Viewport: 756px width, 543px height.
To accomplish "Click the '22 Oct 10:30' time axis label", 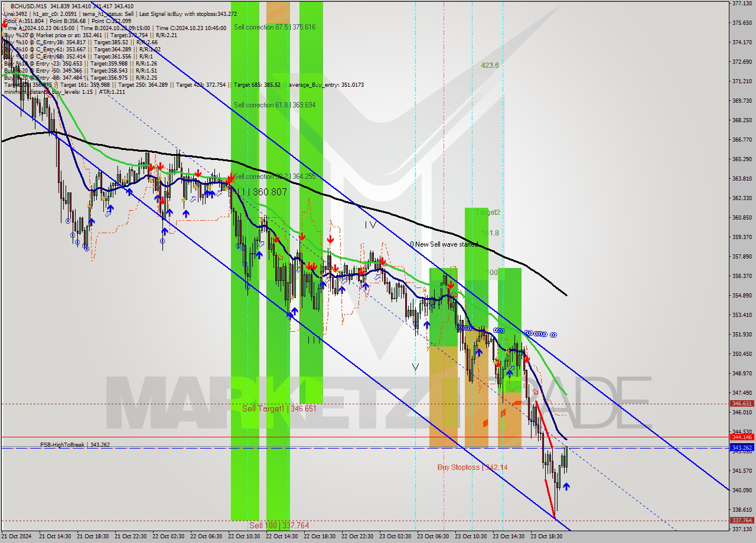I will tap(244, 537).
